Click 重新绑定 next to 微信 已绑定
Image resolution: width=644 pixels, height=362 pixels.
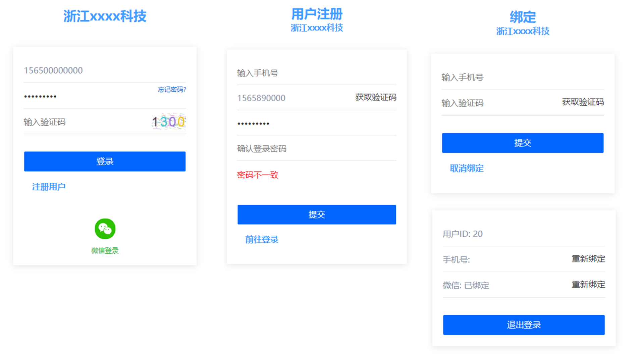tap(588, 285)
